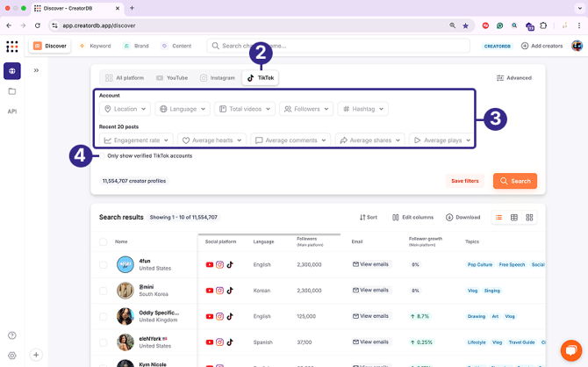588x367 pixels.
Task: Open the Average hearts dropdown
Action: 212,140
